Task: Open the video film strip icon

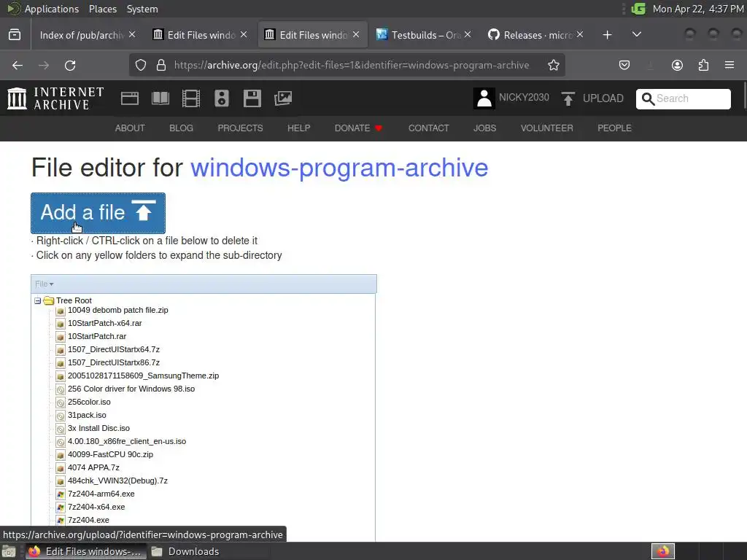Action: point(191,98)
